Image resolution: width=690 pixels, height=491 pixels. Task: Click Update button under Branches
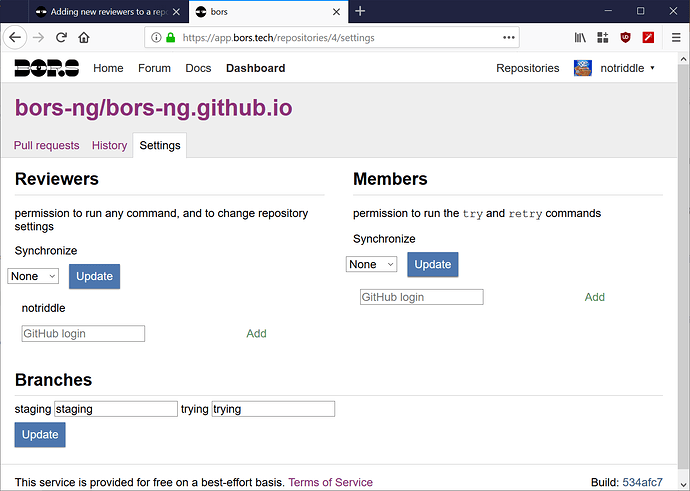tap(40, 435)
